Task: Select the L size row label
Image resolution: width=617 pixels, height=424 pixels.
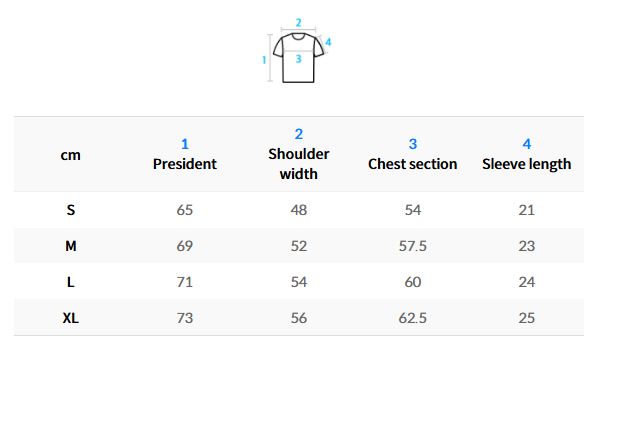Action: point(70,282)
